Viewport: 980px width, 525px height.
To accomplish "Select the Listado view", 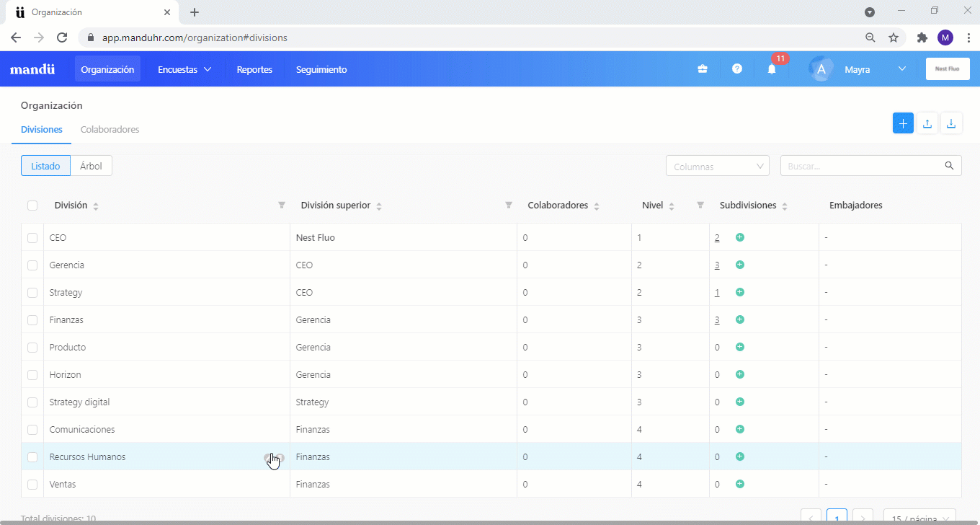I will (45, 166).
